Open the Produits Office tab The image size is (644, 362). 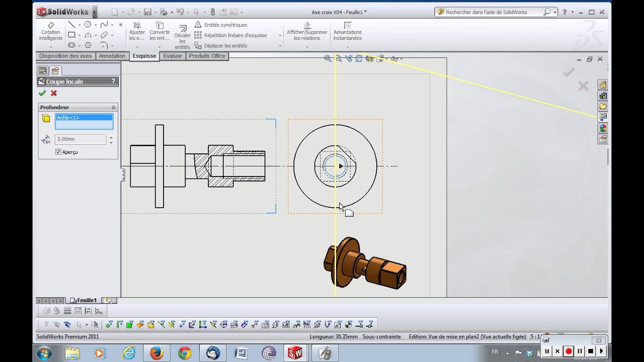click(x=207, y=56)
